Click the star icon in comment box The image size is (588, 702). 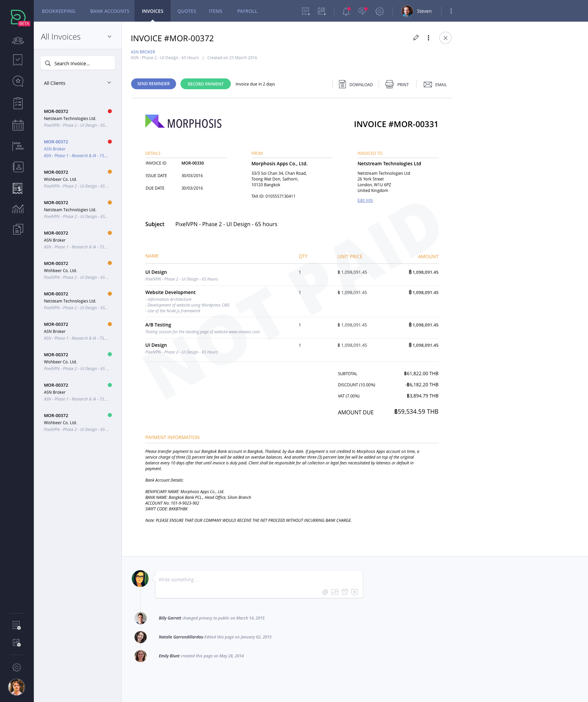354,592
